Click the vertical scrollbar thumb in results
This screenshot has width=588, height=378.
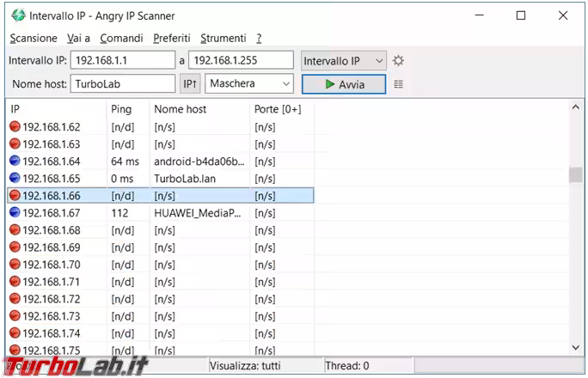[x=575, y=175]
